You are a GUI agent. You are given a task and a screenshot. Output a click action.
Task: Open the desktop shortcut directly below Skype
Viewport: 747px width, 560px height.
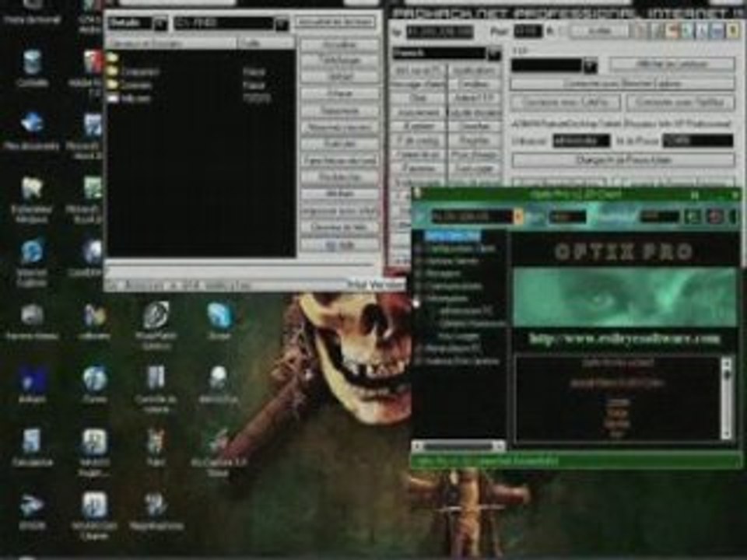click(x=219, y=383)
